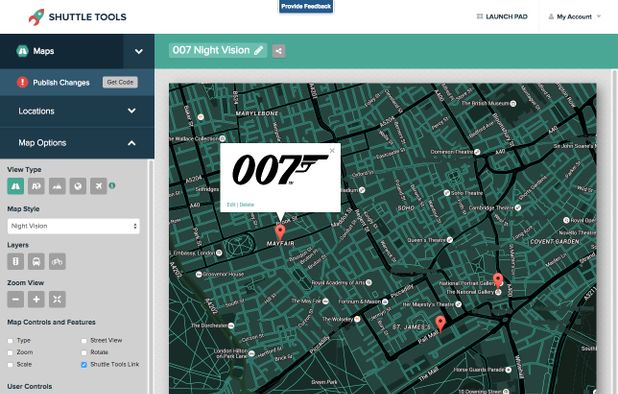Click the Fortnum & Mason map label

(359, 302)
